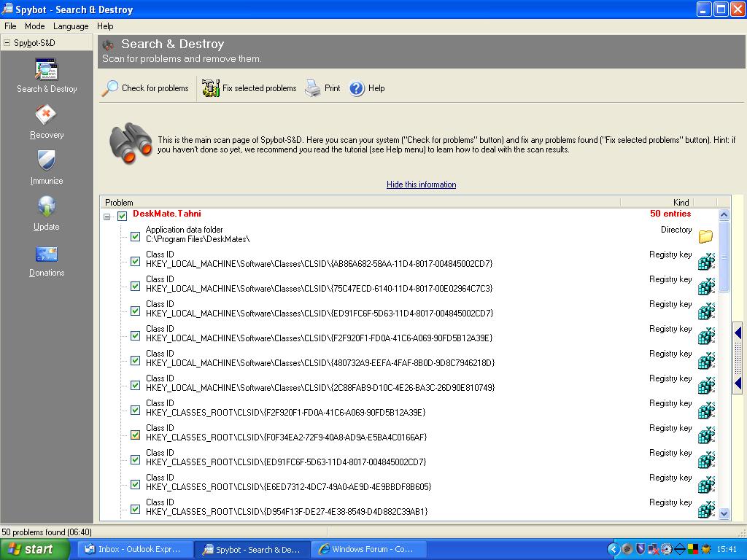Toggle checkbox for CLSID 480732A9 entry
Screen dimensions: 747x560
(135, 360)
